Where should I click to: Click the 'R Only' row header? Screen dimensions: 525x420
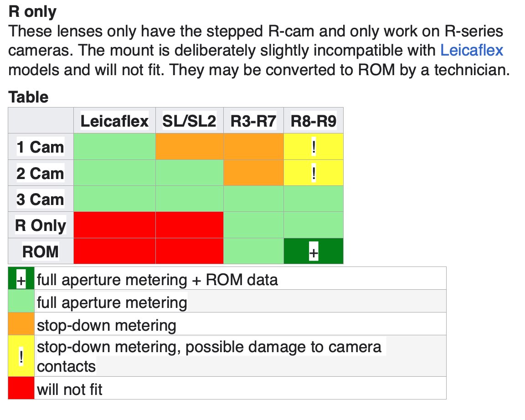click(x=41, y=225)
